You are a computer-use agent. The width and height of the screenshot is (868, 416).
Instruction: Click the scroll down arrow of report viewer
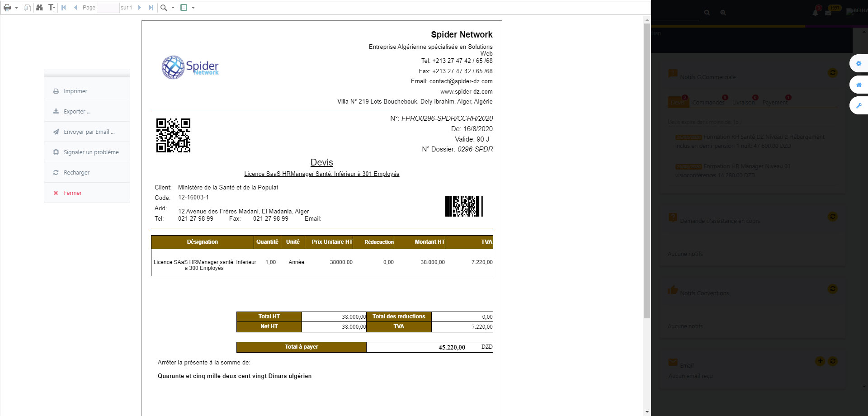point(647,412)
